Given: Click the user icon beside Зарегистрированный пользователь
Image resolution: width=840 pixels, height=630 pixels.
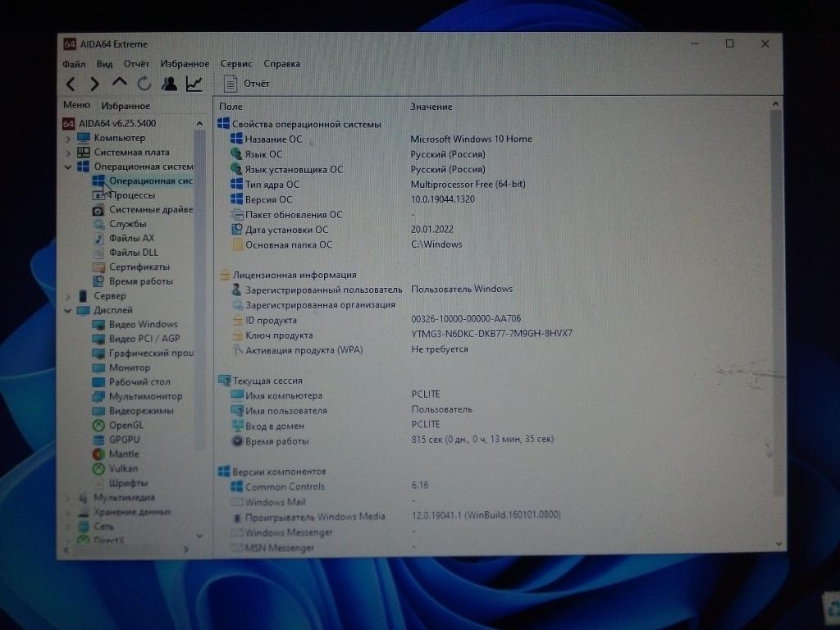Looking at the screenshot, I should [x=236, y=290].
